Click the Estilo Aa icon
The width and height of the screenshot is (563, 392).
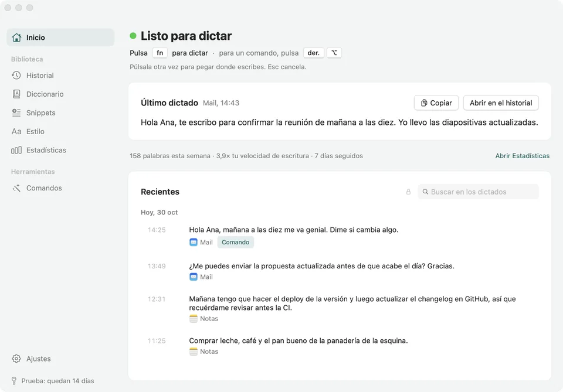tap(16, 131)
